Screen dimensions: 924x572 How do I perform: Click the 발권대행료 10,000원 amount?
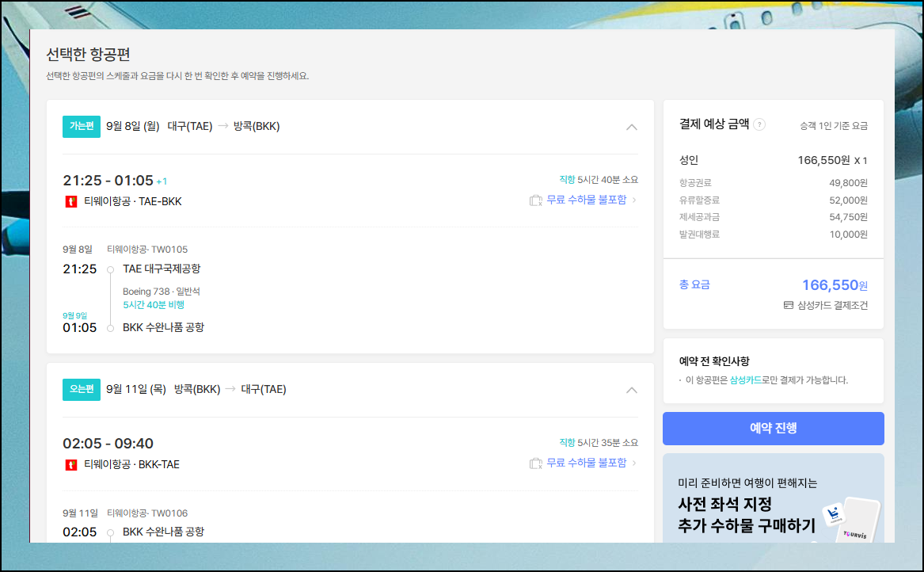pyautogui.click(x=848, y=235)
